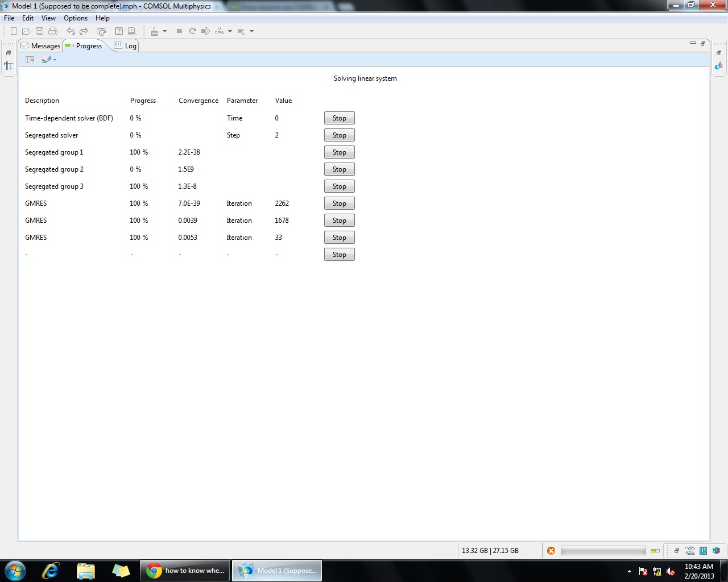Stop Segregated group 2
This screenshot has height=582, width=728.
(x=339, y=169)
